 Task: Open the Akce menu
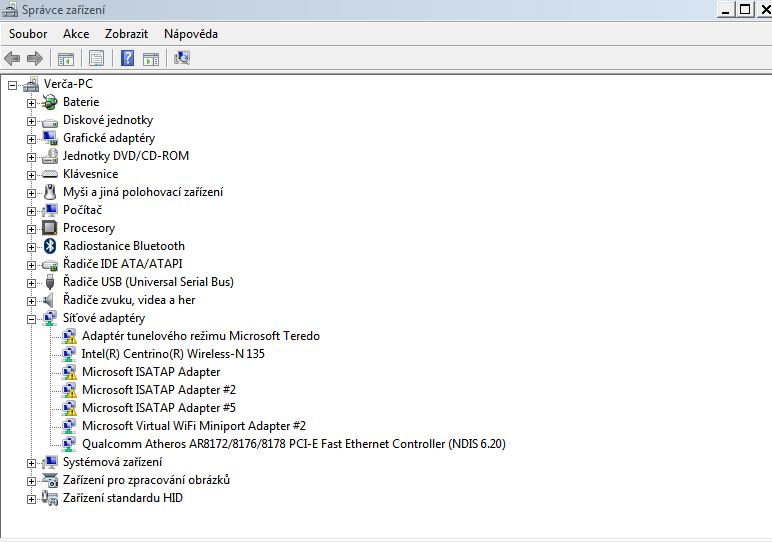[76, 34]
